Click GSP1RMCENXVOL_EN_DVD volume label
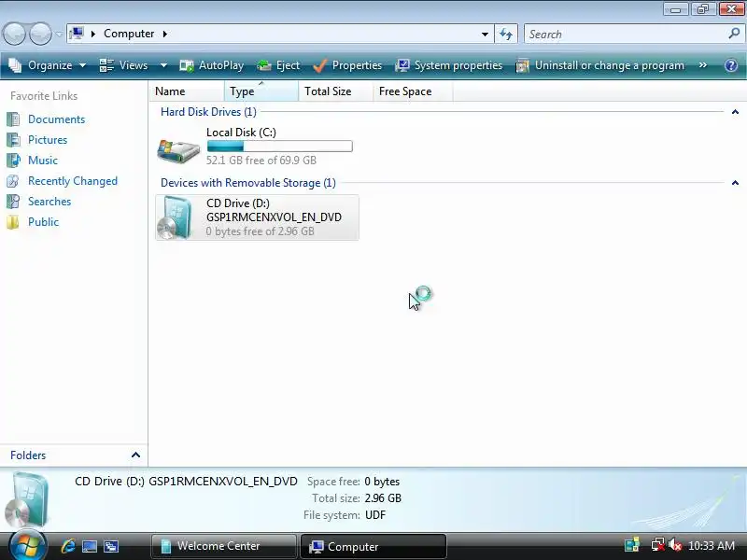 click(274, 217)
